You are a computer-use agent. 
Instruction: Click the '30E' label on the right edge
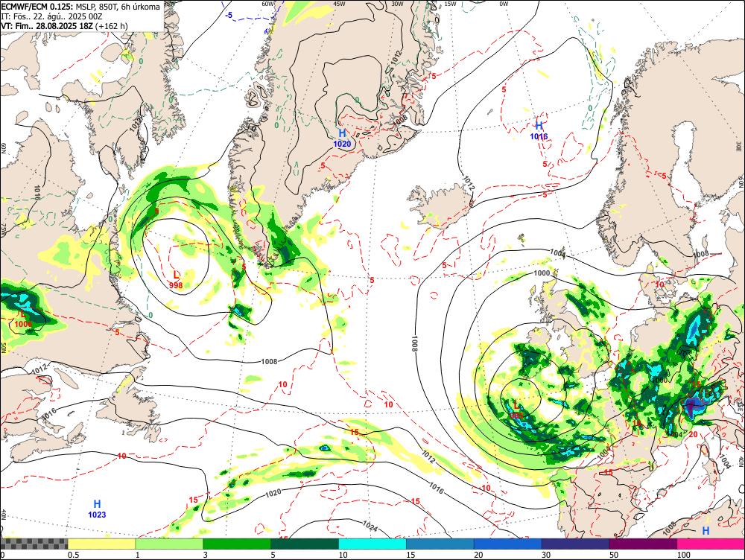click(739, 145)
